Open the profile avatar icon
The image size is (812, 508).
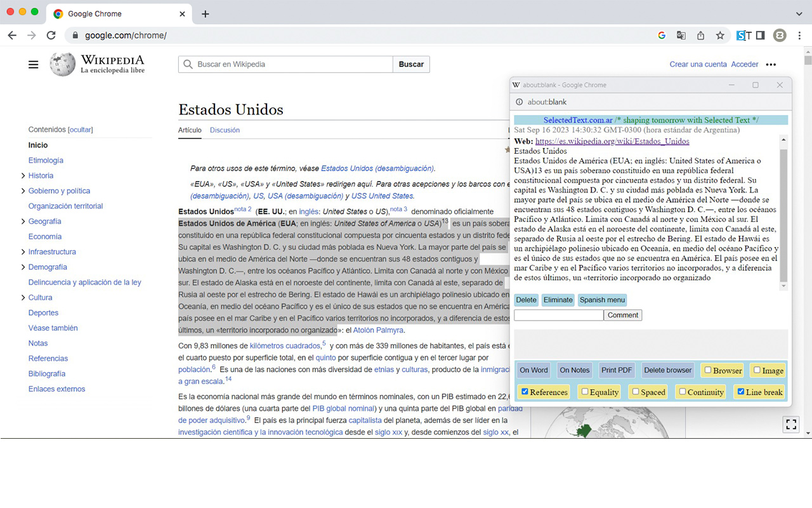click(x=780, y=36)
